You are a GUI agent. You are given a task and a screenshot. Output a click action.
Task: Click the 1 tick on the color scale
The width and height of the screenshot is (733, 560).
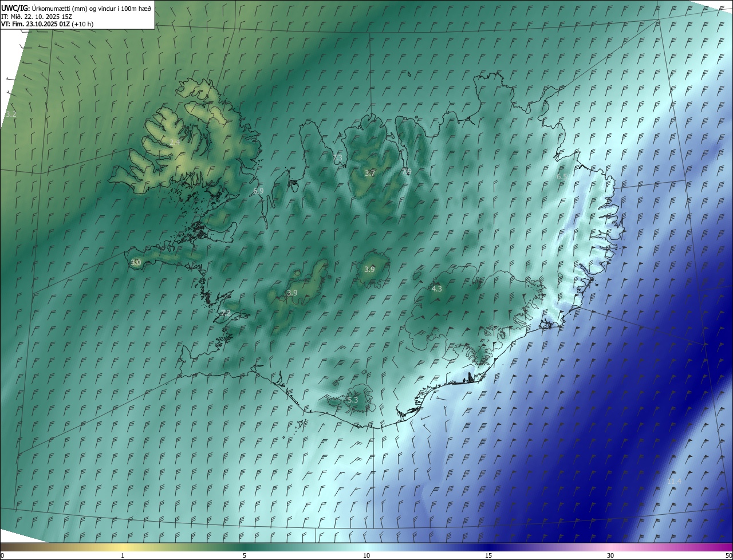[123, 555]
